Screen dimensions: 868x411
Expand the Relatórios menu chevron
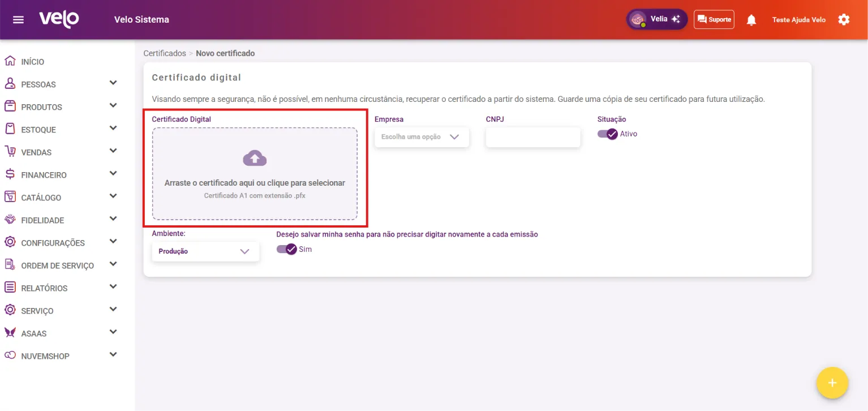tap(113, 287)
